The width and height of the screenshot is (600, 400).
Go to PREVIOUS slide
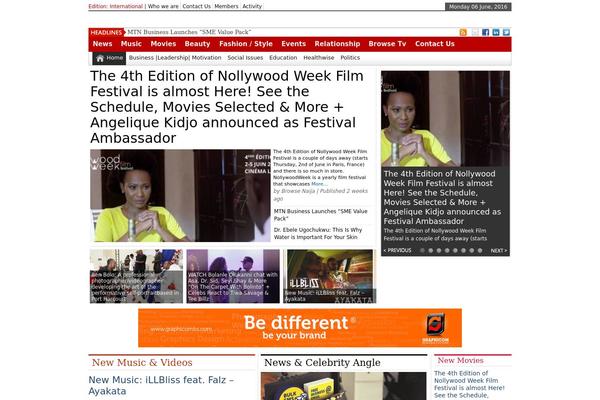pos(398,250)
